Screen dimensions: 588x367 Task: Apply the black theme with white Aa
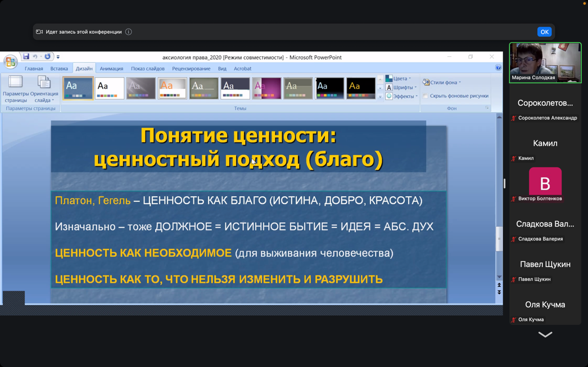point(329,88)
